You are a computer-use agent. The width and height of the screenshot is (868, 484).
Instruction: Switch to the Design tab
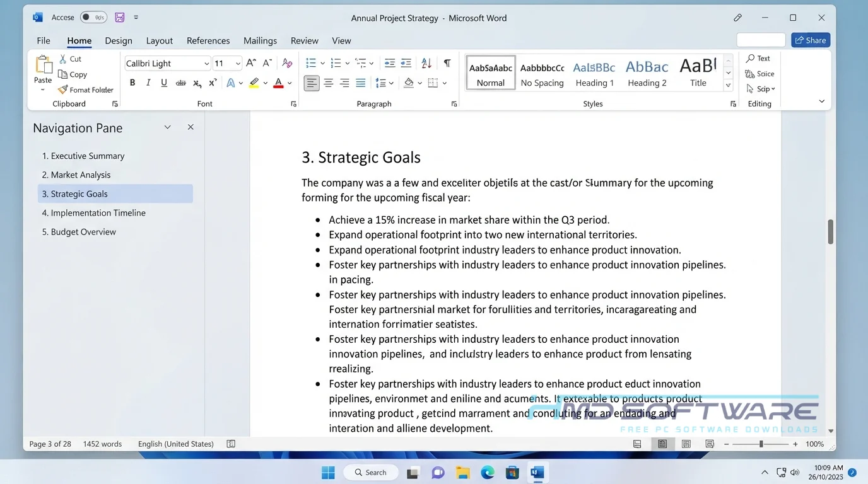tap(119, 40)
